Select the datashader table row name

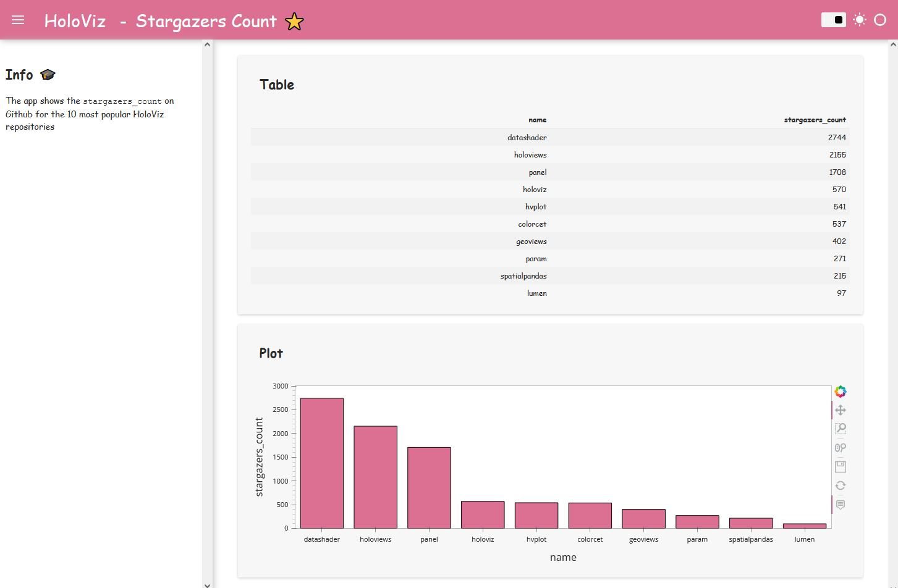point(527,137)
